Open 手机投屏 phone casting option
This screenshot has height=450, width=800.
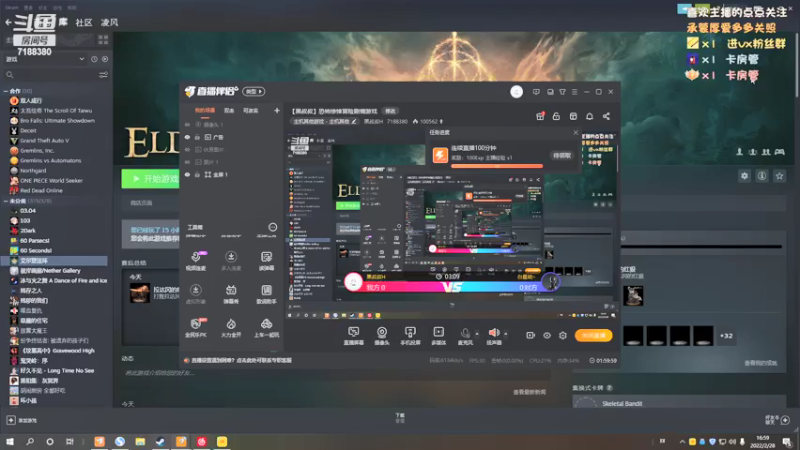point(410,336)
